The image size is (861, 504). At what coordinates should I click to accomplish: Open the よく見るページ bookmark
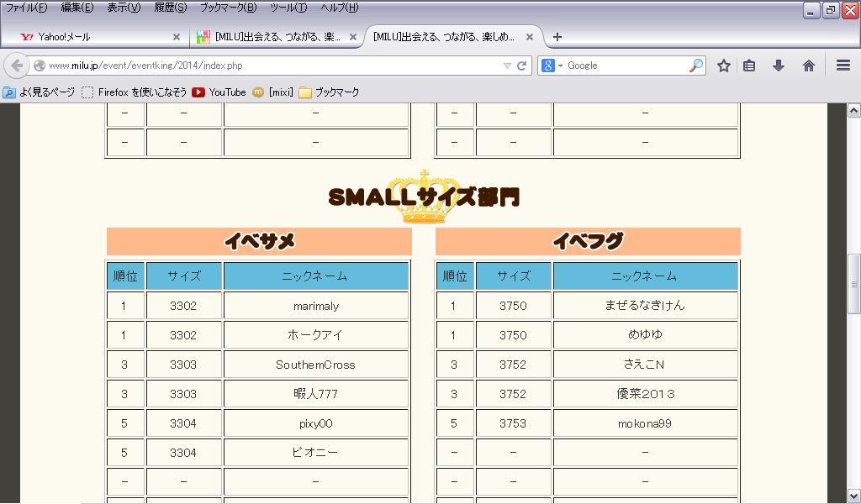[39, 92]
